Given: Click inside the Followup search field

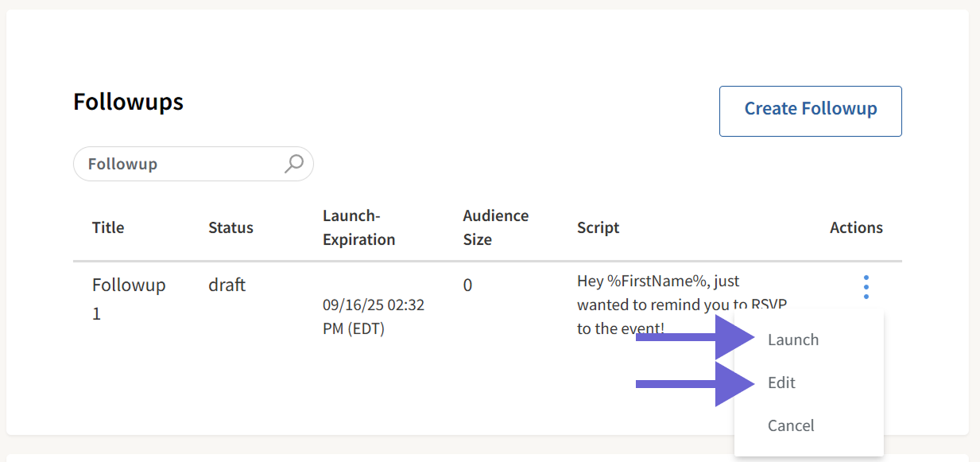Looking at the screenshot, I should 175,163.
